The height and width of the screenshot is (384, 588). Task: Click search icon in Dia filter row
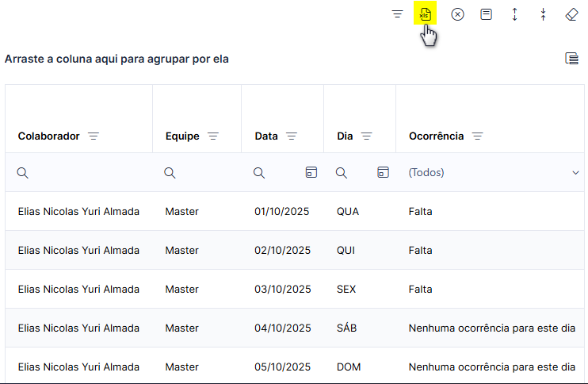(x=341, y=173)
